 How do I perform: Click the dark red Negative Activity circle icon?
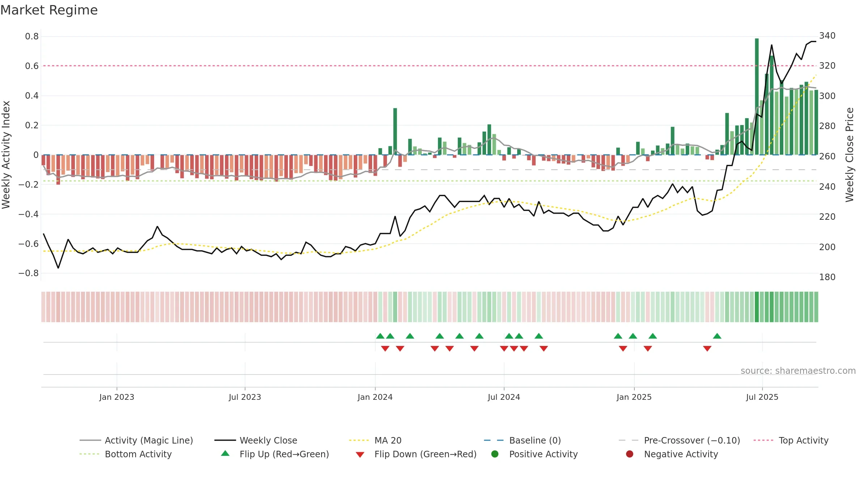(630, 454)
